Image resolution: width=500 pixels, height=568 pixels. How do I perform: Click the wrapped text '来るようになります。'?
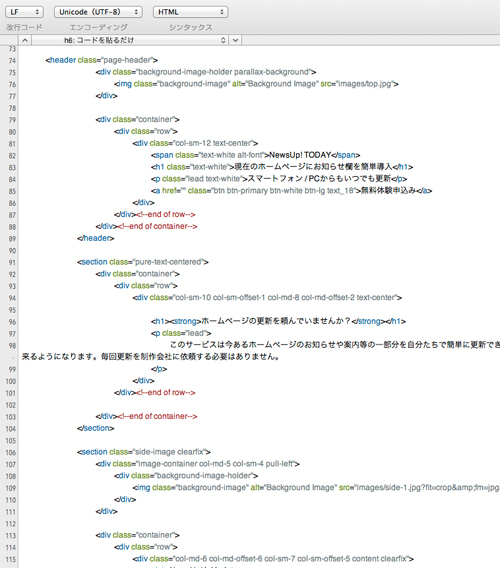(59, 357)
